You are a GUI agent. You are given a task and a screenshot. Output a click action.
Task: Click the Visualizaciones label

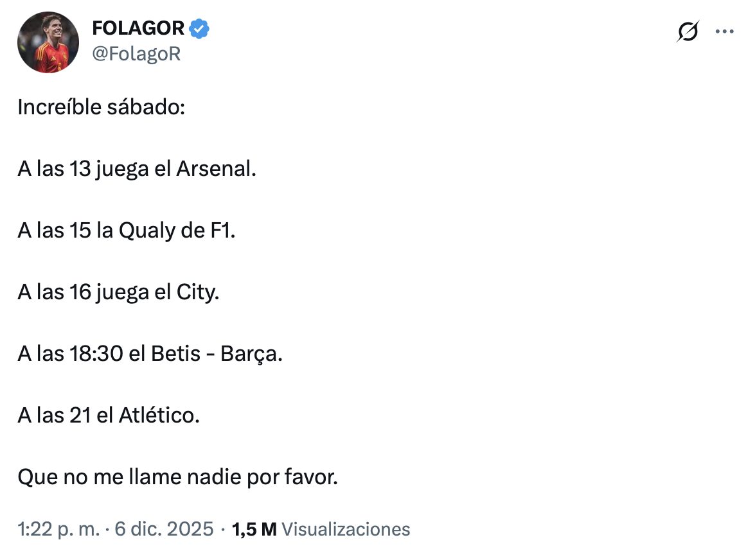click(346, 529)
